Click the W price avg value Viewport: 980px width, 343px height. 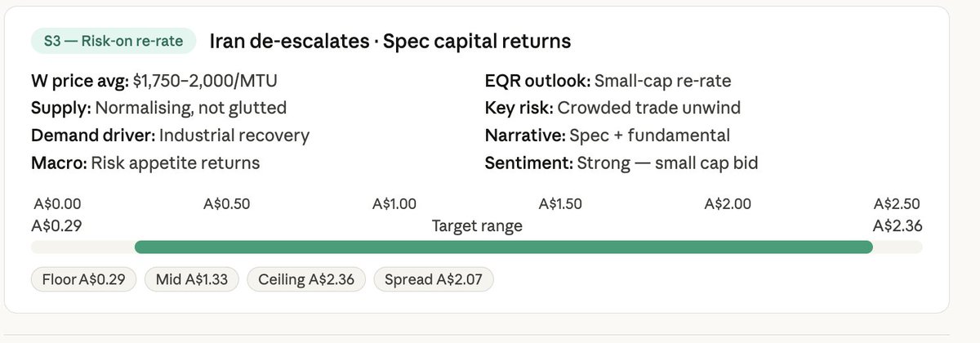(211, 81)
